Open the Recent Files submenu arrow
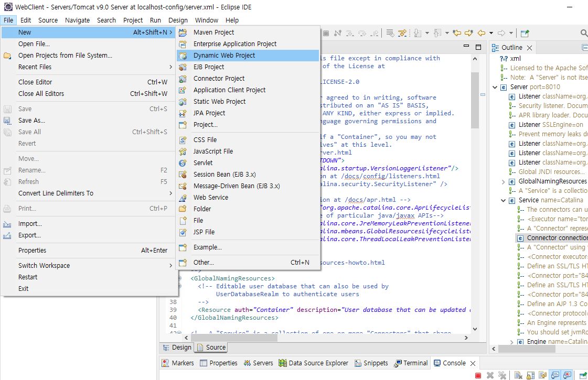Screen dimensions: 588x380 click(x=170, y=67)
